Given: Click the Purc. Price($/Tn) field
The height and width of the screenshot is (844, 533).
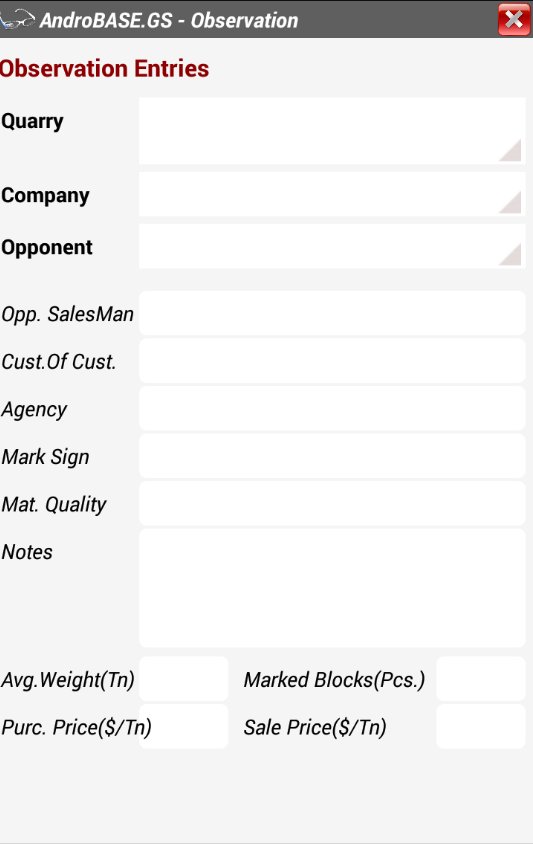Looking at the screenshot, I should click(x=184, y=726).
